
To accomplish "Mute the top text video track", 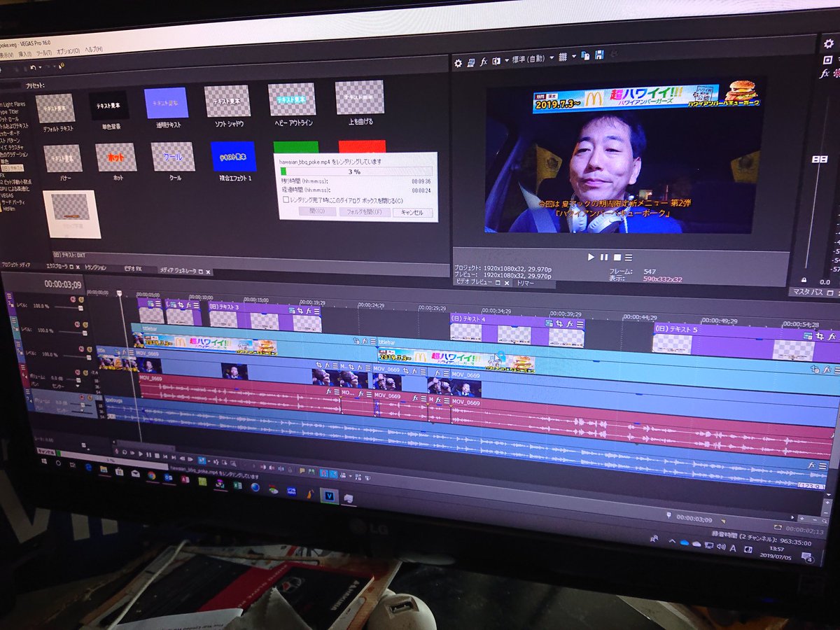I will [x=72, y=299].
